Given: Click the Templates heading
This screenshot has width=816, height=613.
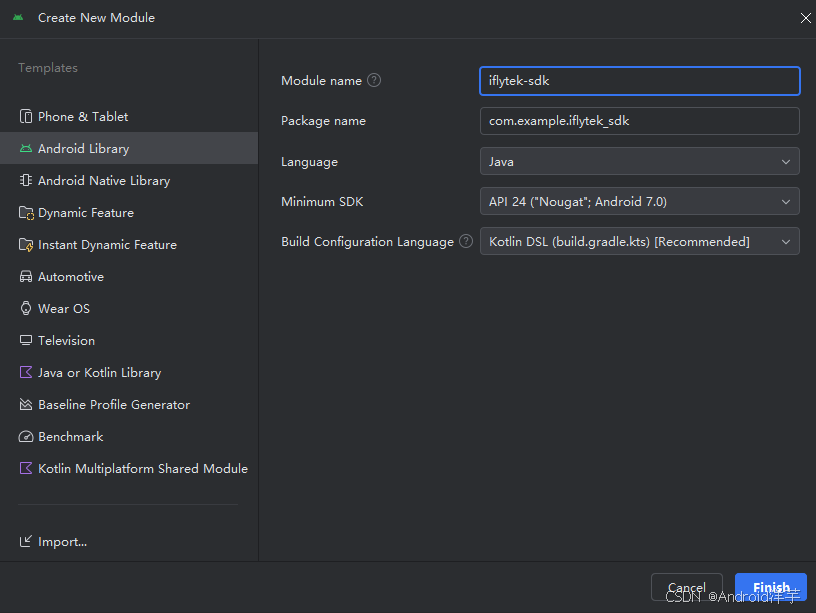Looking at the screenshot, I should 48,68.
